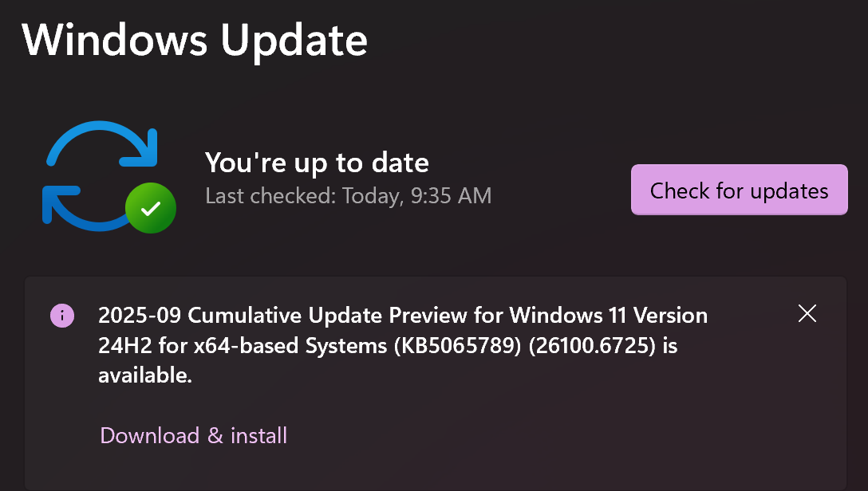The width and height of the screenshot is (868, 491).
Task: Click the green checkmark status badge
Action: pyautogui.click(x=151, y=208)
